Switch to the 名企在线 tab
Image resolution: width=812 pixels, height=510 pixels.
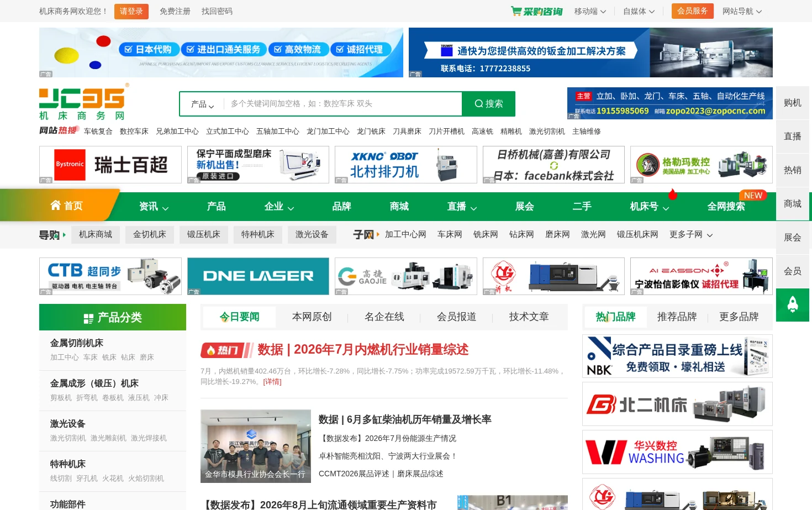click(x=384, y=317)
